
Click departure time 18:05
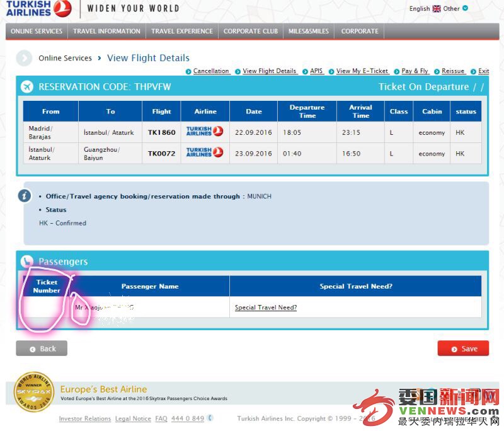click(x=292, y=132)
